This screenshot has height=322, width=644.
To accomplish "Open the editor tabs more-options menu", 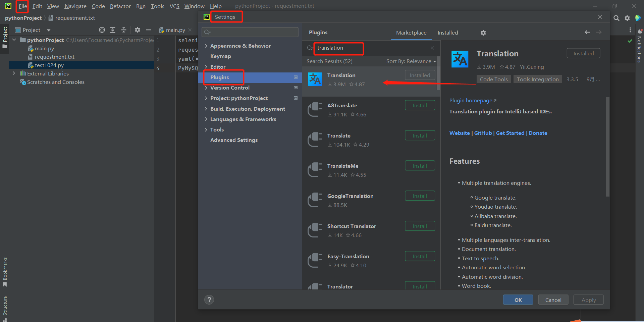I will [x=630, y=30].
